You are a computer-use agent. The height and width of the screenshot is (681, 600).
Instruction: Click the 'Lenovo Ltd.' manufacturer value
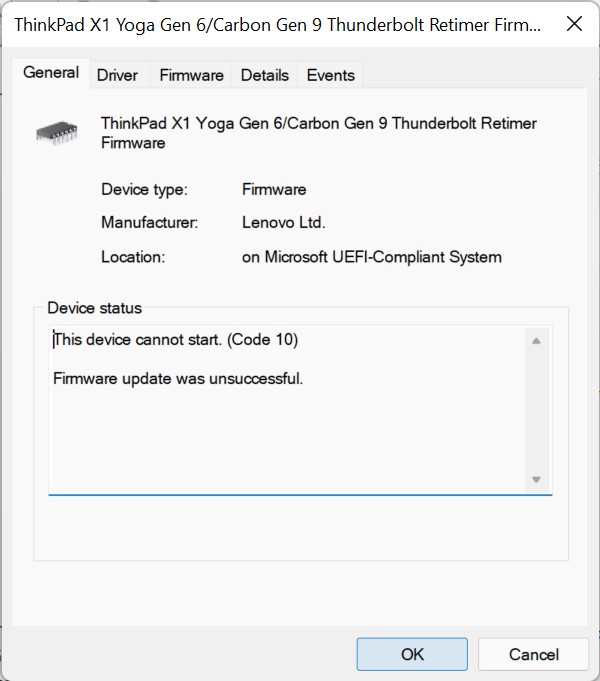click(x=284, y=223)
